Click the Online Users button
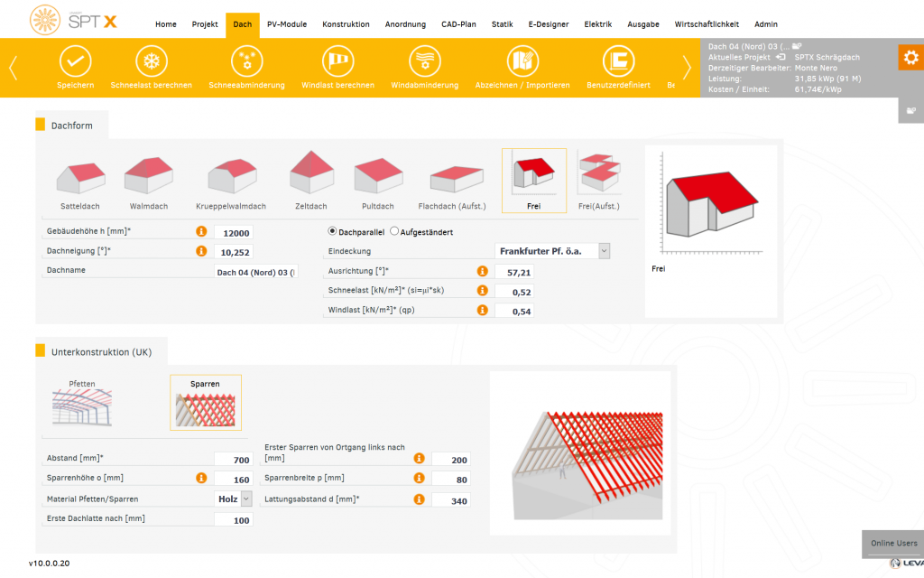Image resolution: width=924 pixels, height=578 pixels. pos(892,543)
